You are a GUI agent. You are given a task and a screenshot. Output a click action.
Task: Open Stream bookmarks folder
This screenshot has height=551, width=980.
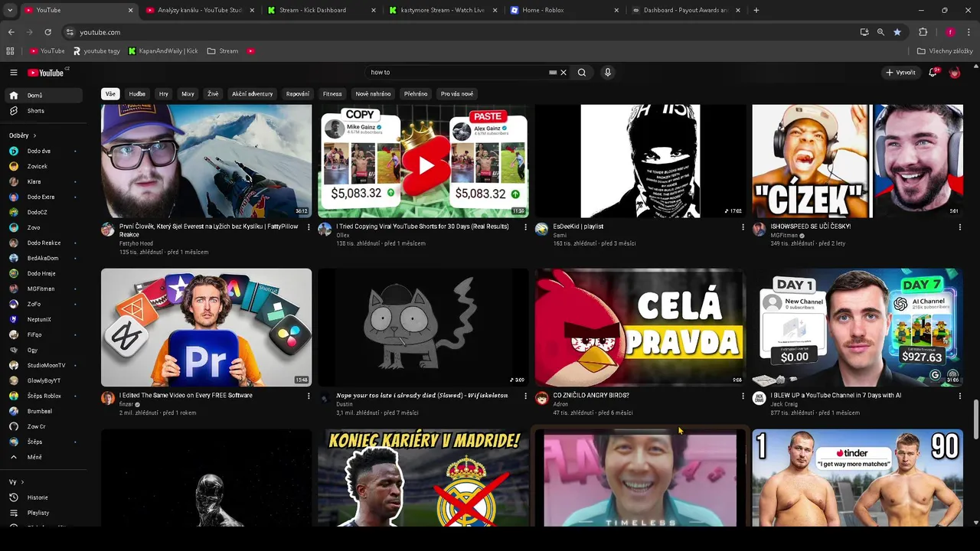(223, 51)
